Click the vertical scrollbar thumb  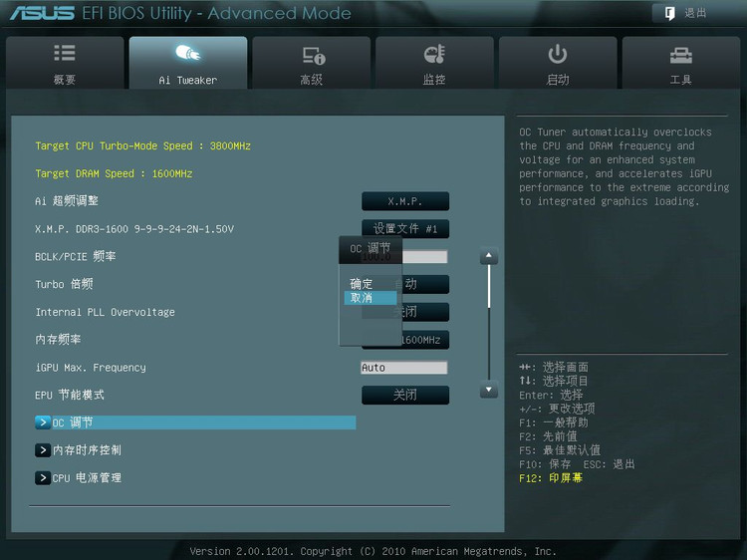pyautogui.click(x=488, y=289)
